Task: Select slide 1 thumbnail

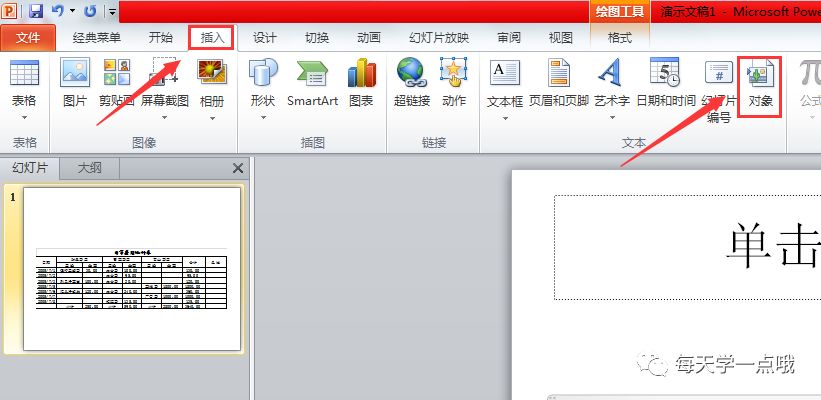Action: 132,269
